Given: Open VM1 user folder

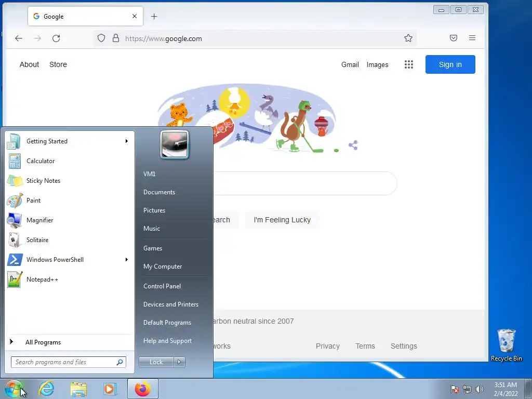Looking at the screenshot, I should [149, 174].
